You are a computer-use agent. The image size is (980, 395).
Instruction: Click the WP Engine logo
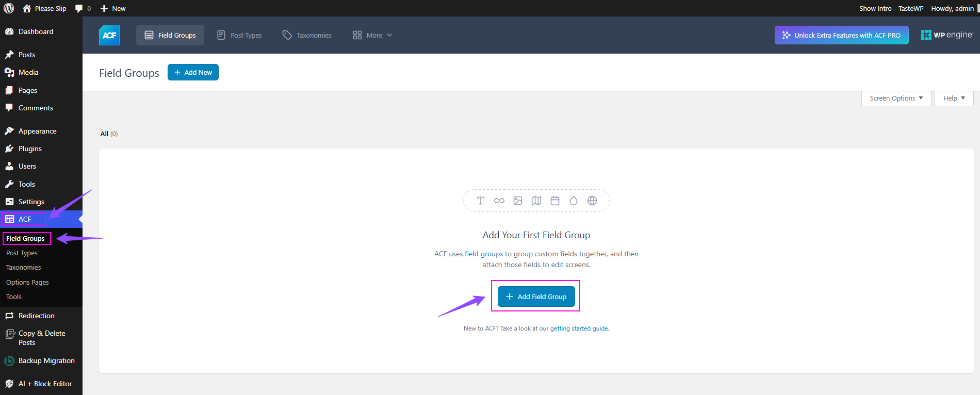(947, 35)
